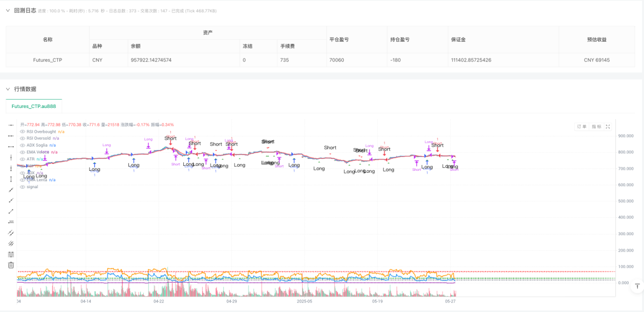Click the back-to-top arrow button
This screenshot has width=644, height=312.
pos(636,286)
